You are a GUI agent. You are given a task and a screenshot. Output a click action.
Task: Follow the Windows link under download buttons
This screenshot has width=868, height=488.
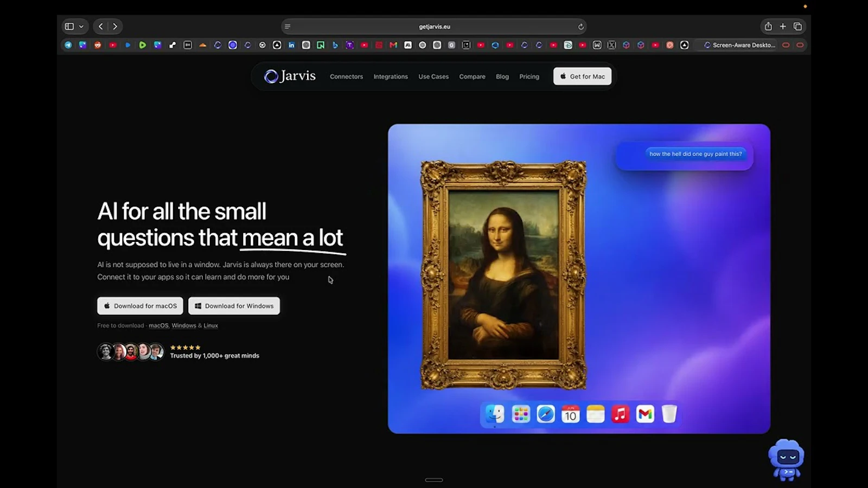click(184, 325)
